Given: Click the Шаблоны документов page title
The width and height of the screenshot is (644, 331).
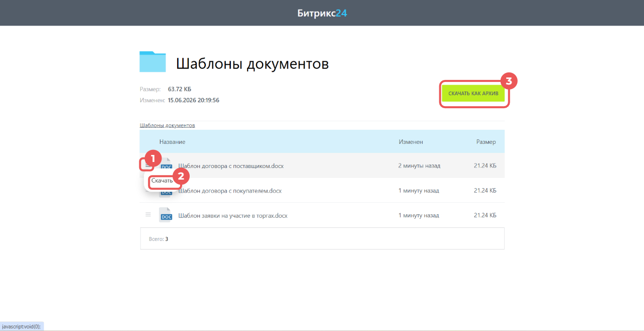Looking at the screenshot, I should point(252,64).
